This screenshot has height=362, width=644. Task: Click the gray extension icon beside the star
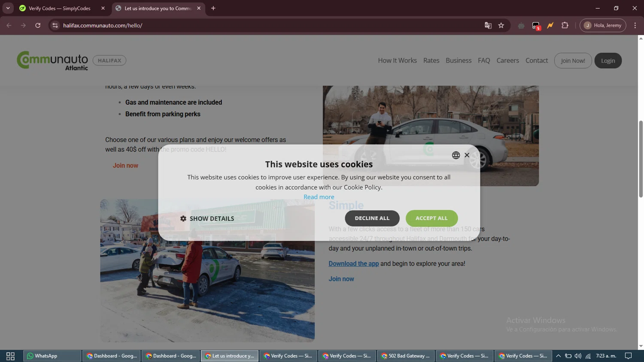pyautogui.click(x=521, y=25)
